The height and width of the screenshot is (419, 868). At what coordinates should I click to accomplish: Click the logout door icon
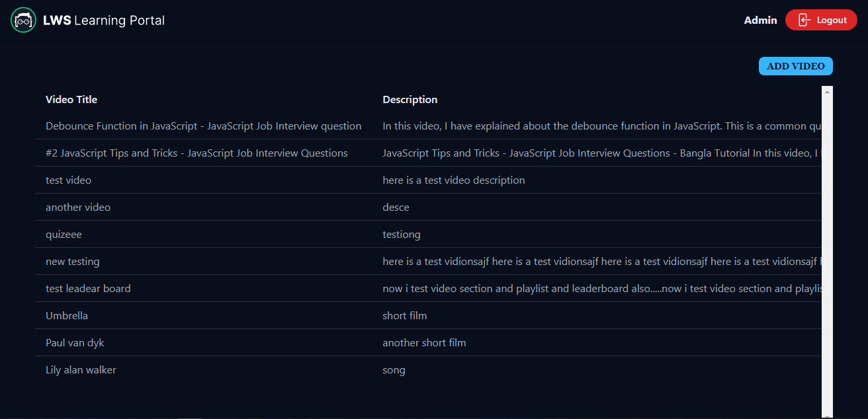pos(804,20)
